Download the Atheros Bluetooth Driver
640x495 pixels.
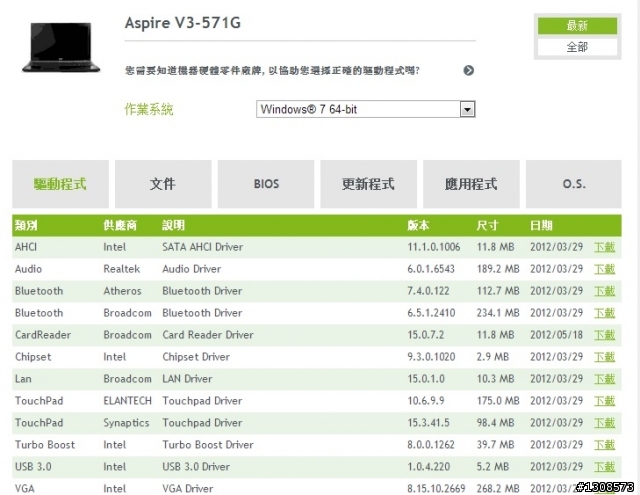604,291
